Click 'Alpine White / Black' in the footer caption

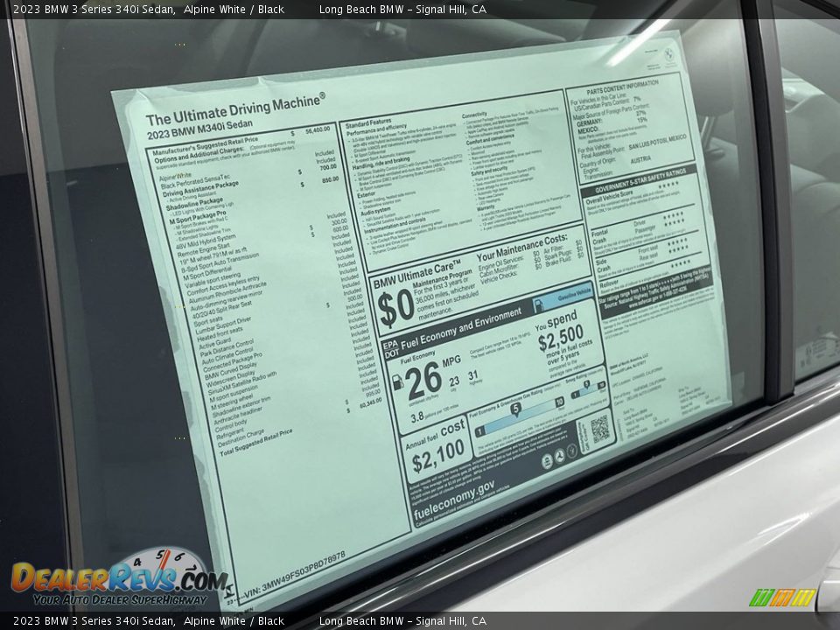tap(234, 621)
